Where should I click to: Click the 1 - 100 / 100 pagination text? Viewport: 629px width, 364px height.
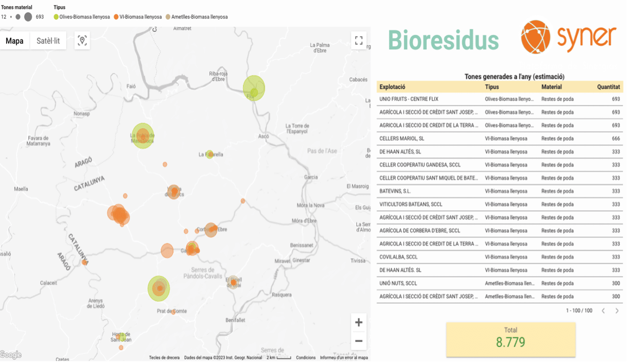(579, 311)
